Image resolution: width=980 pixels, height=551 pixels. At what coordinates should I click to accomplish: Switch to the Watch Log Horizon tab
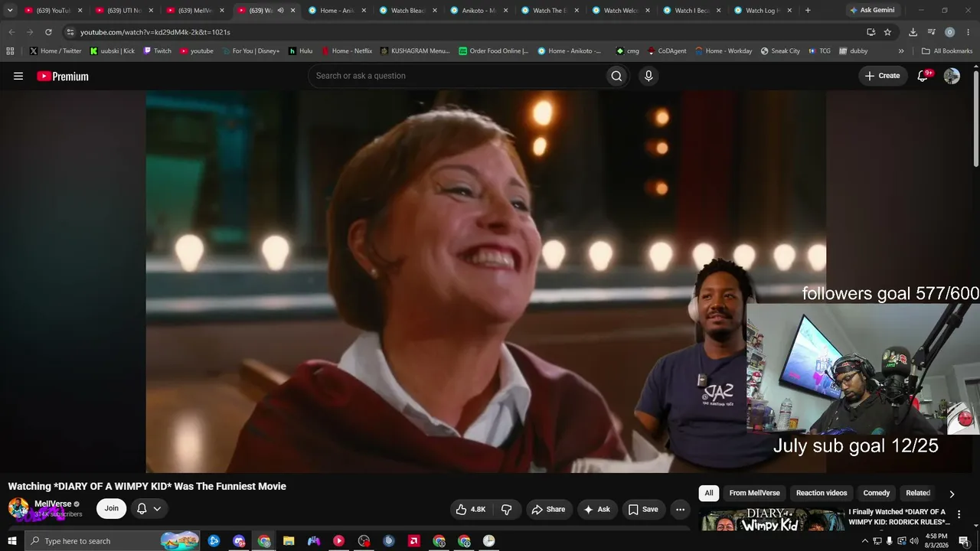pyautogui.click(x=763, y=11)
